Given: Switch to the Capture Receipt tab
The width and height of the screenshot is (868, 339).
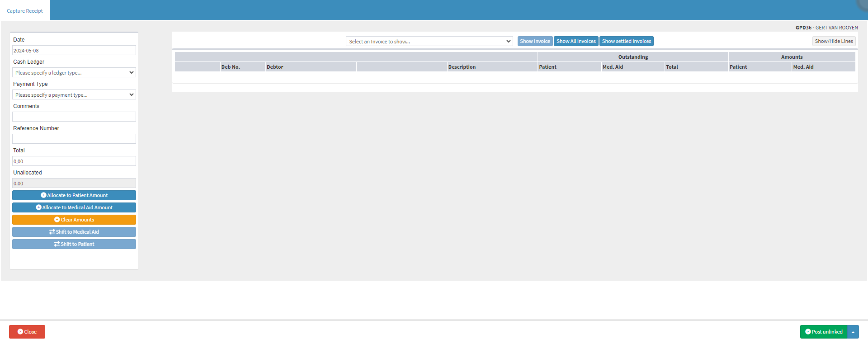Looking at the screenshot, I should click(25, 11).
